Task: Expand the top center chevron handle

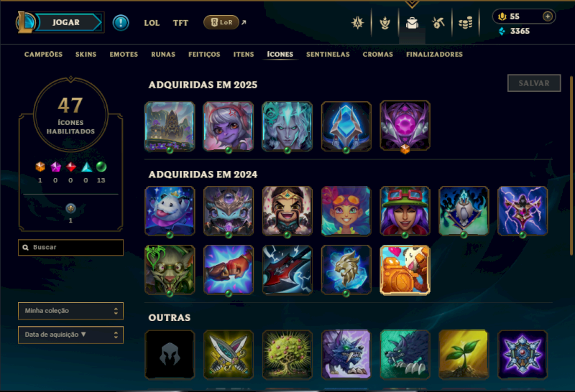Action: (412, 4)
